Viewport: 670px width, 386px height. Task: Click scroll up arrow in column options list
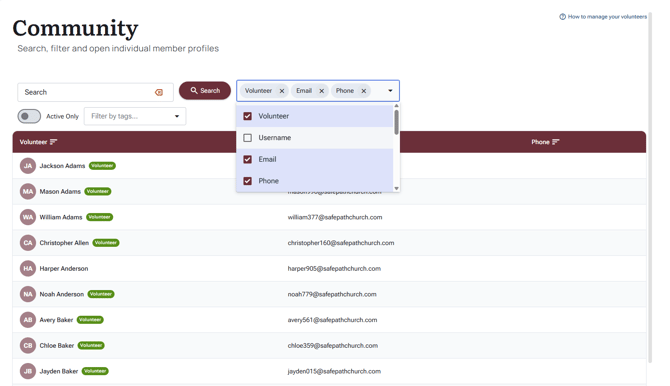[x=397, y=106]
